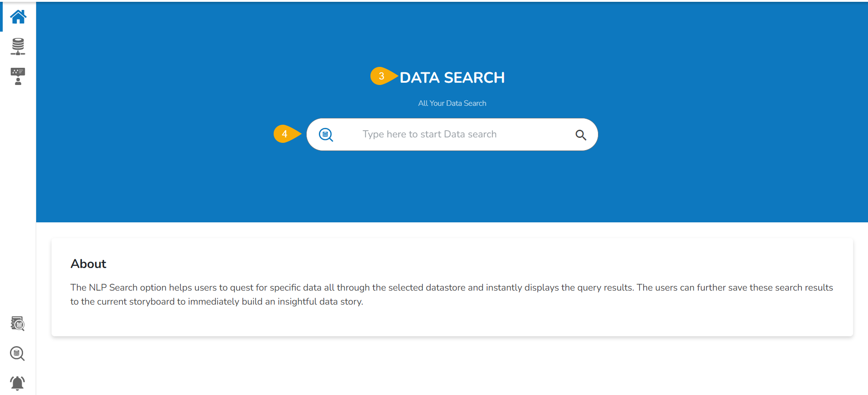Click the datastore icon inside the search bar
The image size is (868, 395).
point(326,135)
